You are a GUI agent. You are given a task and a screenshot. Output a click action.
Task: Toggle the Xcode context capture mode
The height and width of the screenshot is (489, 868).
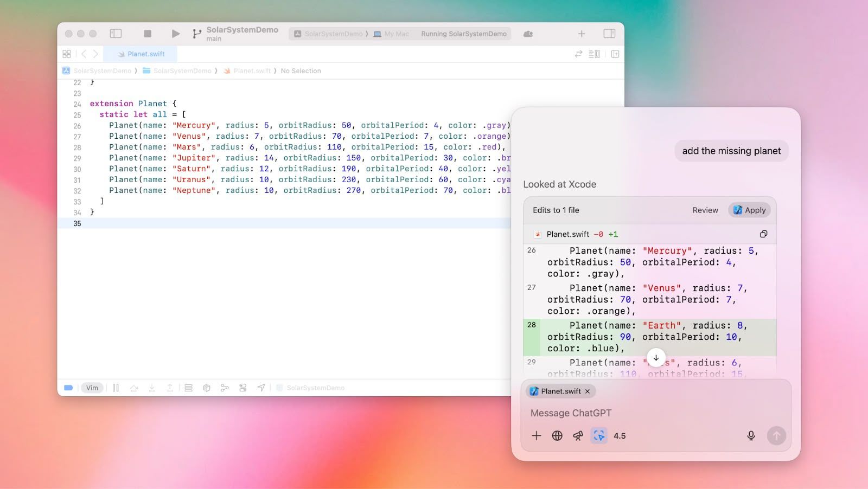[598, 435]
